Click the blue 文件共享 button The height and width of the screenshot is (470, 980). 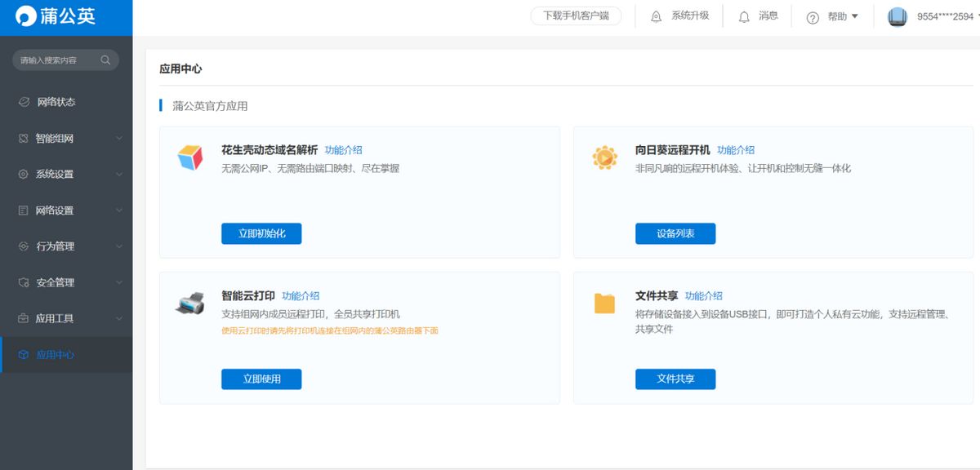pos(675,379)
